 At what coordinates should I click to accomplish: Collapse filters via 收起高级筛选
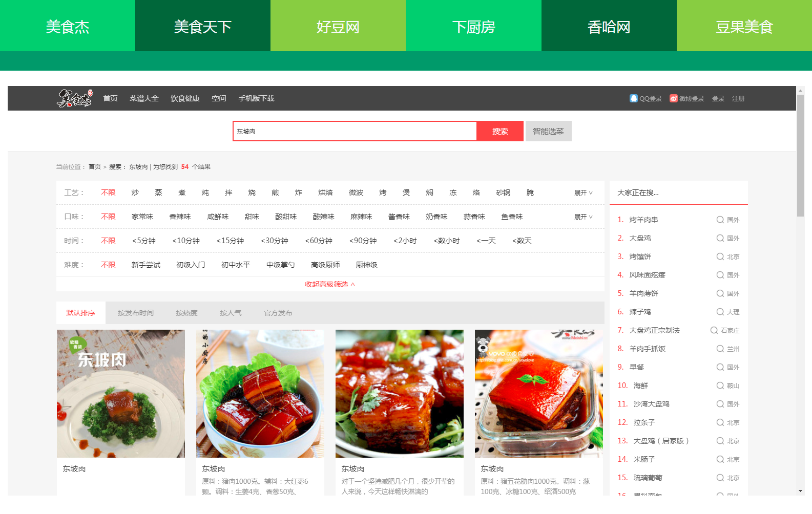(330, 284)
